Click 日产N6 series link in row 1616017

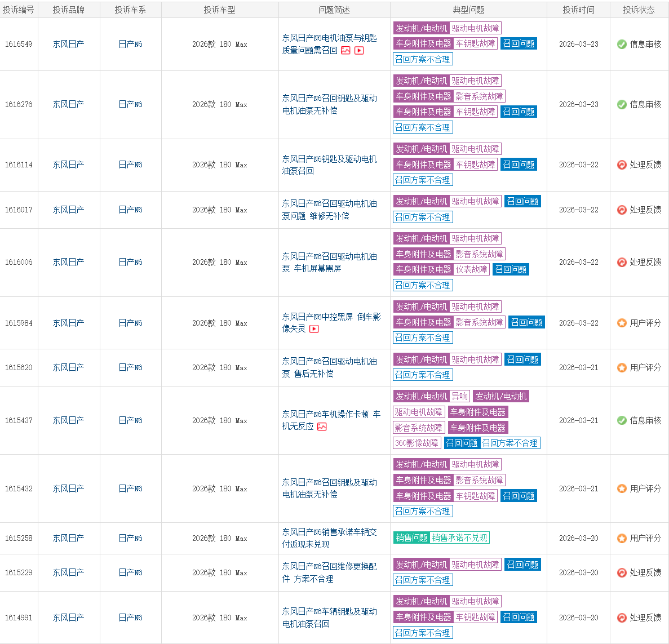(x=130, y=210)
